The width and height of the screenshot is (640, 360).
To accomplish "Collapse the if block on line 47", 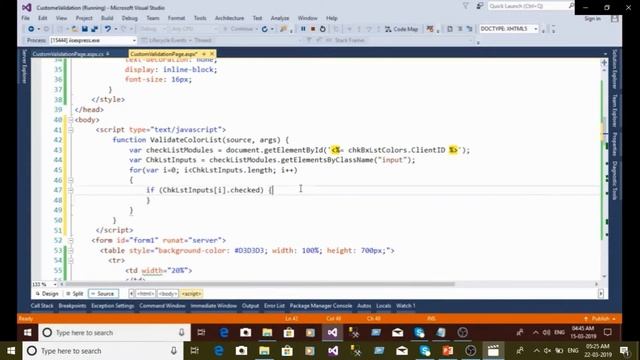I will point(70,190).
